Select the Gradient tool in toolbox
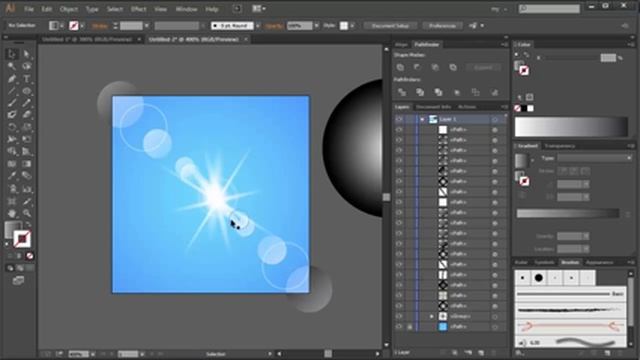 click(x=27, y=164)
